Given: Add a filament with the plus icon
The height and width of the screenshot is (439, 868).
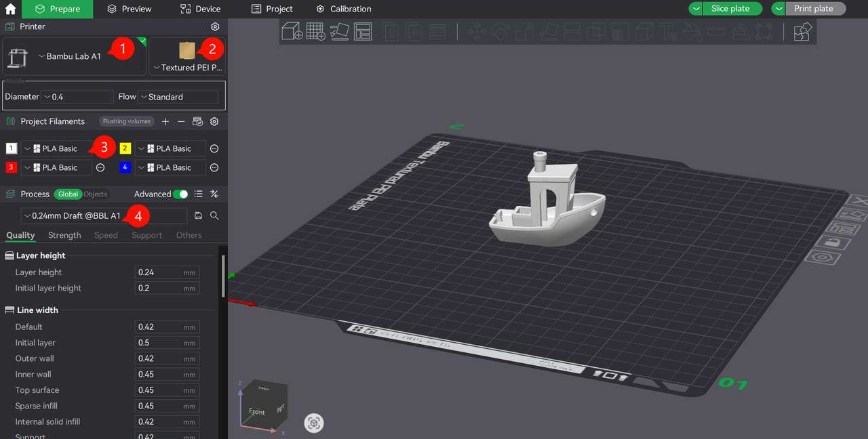Looking at the screenshot, I should click(x=165, y=121).
